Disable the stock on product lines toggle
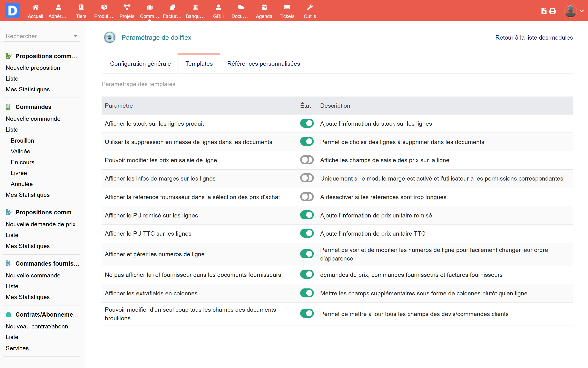The image size is (588, 368). [x=307, y=123]
